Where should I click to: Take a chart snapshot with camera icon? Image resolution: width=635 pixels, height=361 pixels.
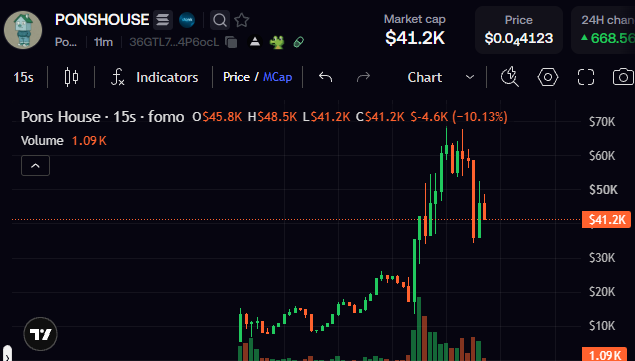(x=623, y=77)
